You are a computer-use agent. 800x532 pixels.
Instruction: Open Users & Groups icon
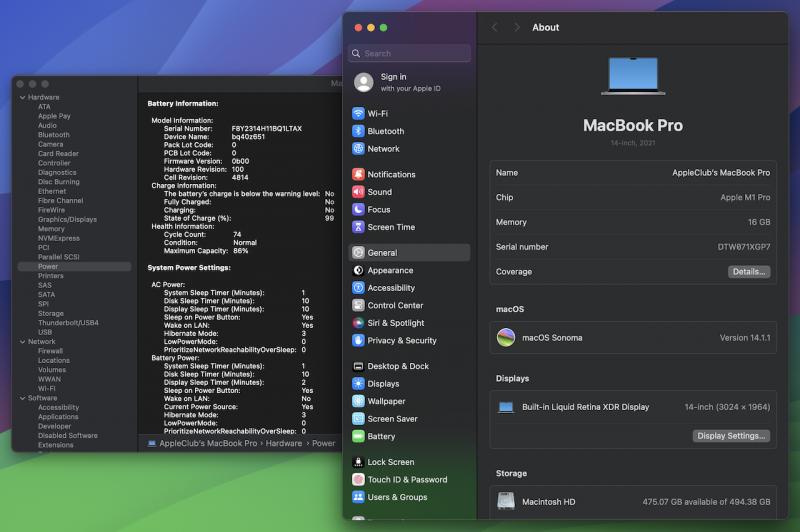click(x=358, y=497)
